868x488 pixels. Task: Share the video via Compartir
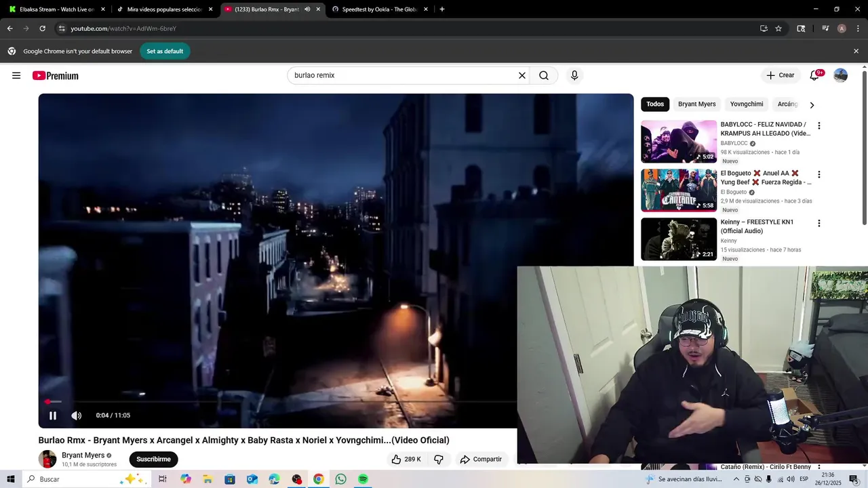click(x=481, y=459)
